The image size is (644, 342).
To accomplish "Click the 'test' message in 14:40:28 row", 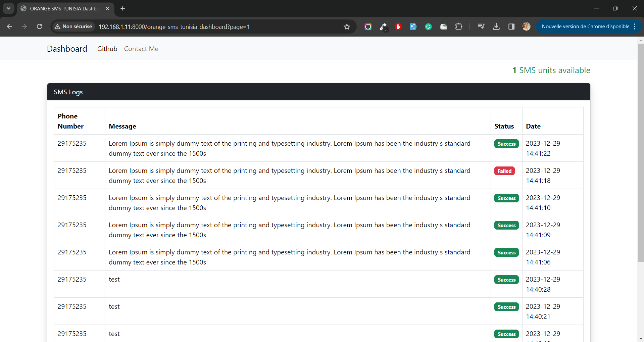I will [x=114, y=279].
